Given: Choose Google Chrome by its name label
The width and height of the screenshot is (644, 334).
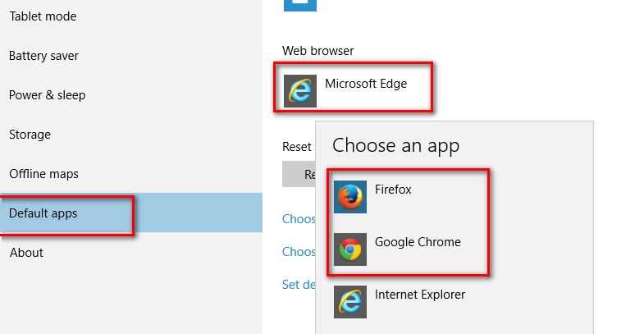Looking at the screenshot, I should 418,242.
